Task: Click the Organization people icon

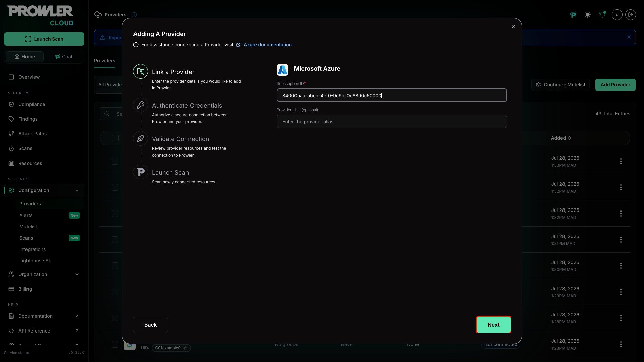Action: [x=11, y=274]
